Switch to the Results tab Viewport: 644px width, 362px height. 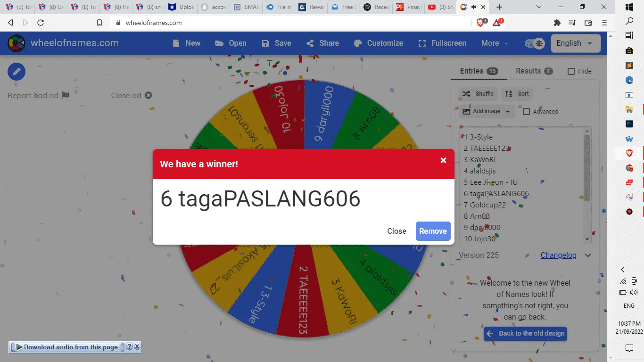coord(534,71)
